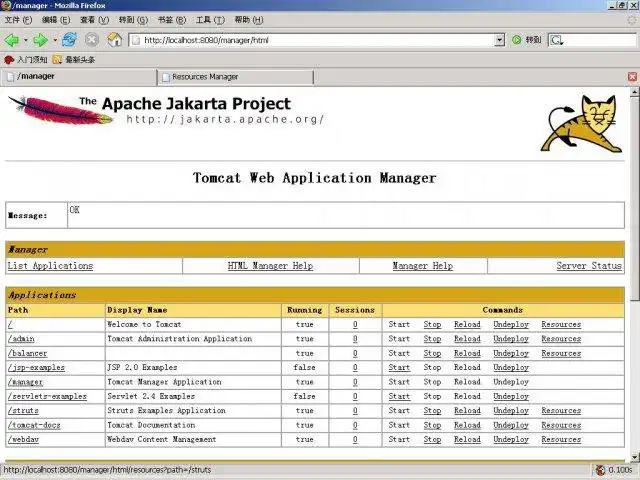
Task: Go back with the green Back arrow
Action: pos(12,40)
